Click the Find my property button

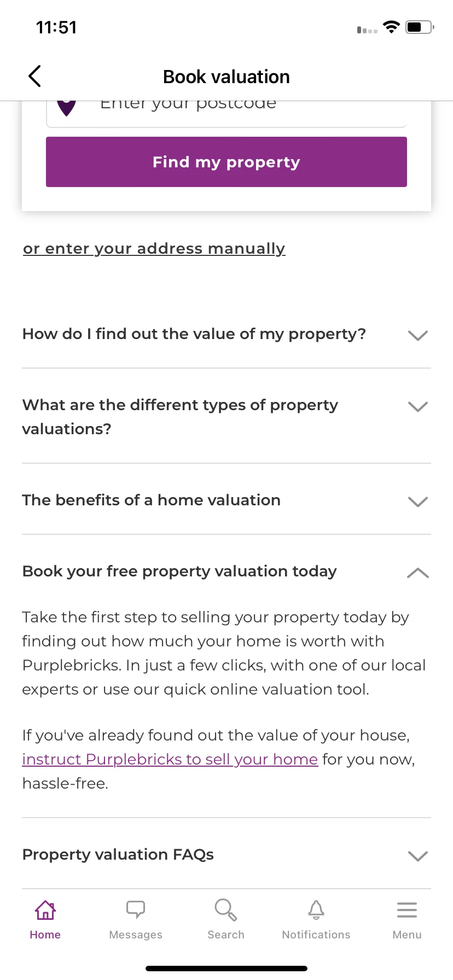[226, 162]
